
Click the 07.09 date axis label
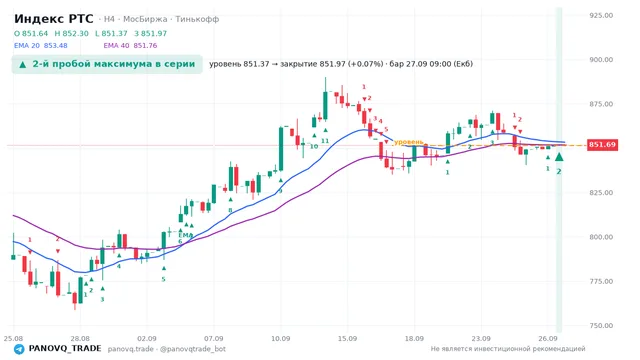point(213,338)
